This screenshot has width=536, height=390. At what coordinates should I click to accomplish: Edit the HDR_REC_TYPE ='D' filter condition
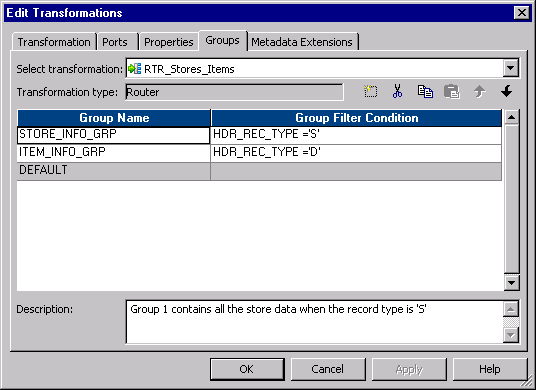[356, 153]
